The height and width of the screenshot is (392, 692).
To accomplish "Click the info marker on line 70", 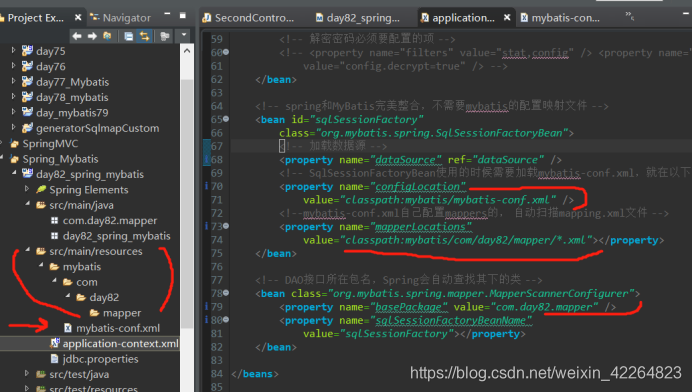I will 206,186.
